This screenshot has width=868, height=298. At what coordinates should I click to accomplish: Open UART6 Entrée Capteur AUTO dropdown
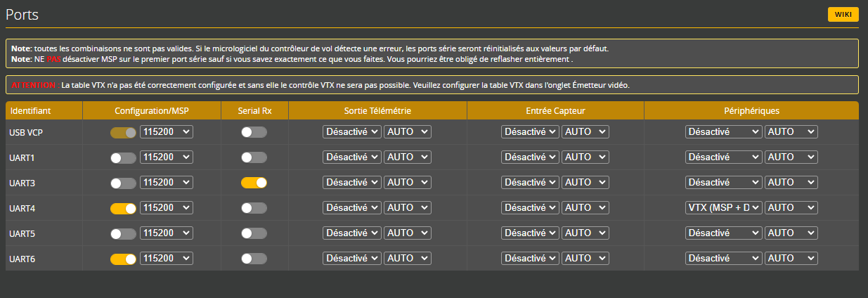click(585, 259)
